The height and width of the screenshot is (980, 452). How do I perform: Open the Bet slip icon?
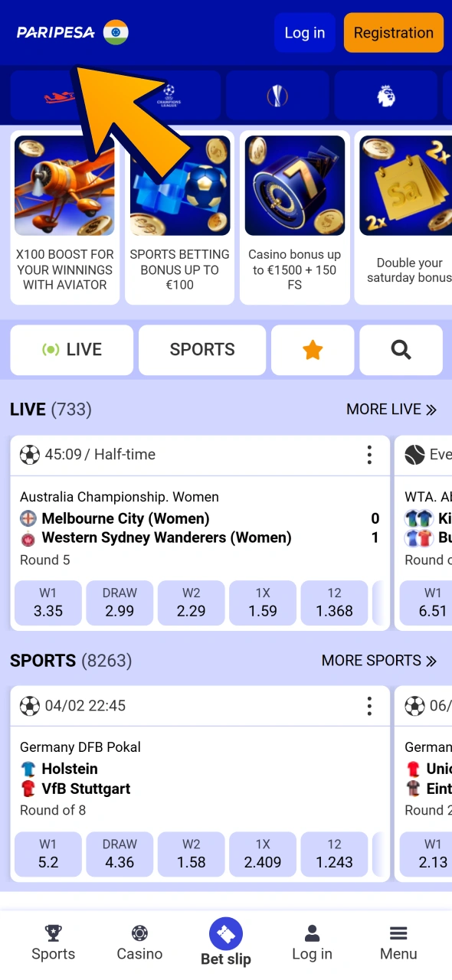[x=225, y=935]
